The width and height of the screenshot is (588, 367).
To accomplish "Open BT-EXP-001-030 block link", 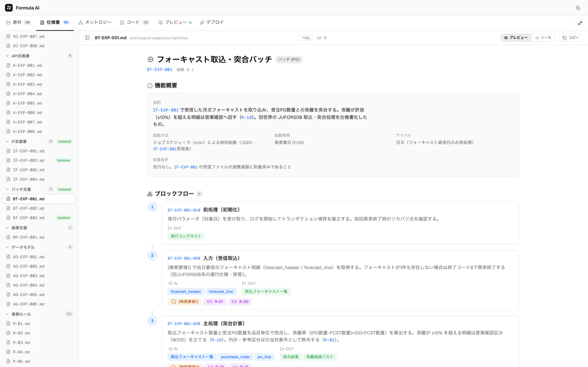I will click(x=184, y=324).
